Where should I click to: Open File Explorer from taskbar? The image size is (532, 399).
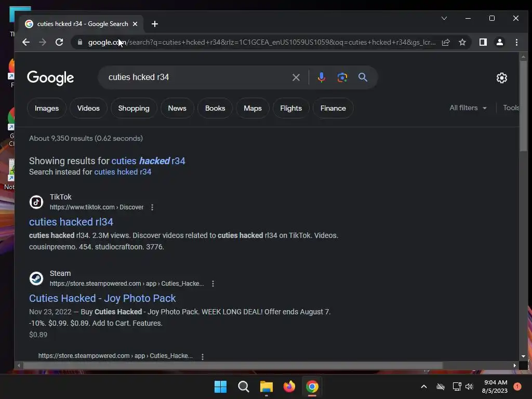pos(267,387)
